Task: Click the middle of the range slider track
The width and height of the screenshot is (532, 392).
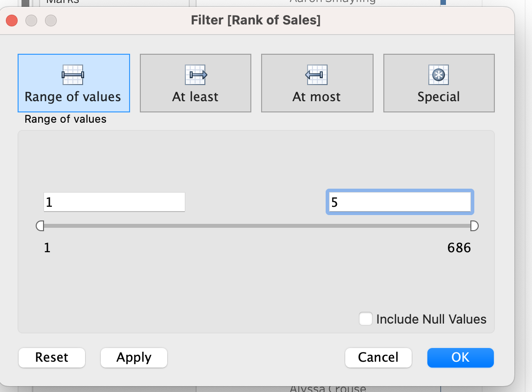Action: point(257,226)
